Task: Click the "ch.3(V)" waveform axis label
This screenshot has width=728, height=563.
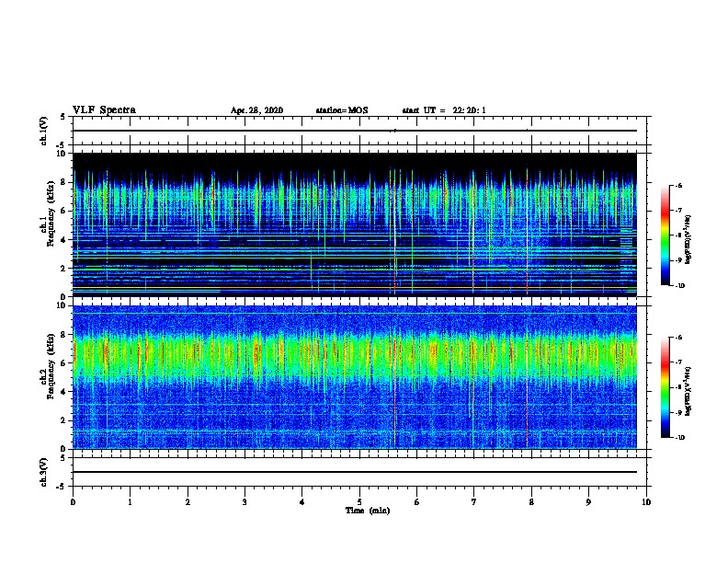Action: pos(43,472)
